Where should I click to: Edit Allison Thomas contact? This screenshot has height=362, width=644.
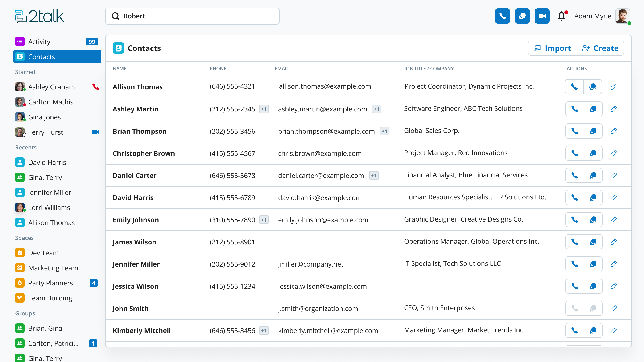tap(613, 87)
